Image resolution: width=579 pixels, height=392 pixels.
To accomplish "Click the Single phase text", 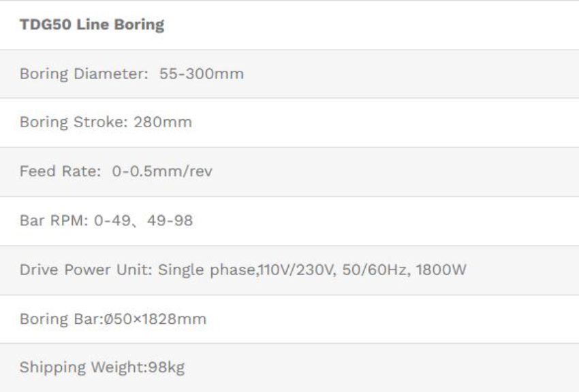I will (207, 270).
